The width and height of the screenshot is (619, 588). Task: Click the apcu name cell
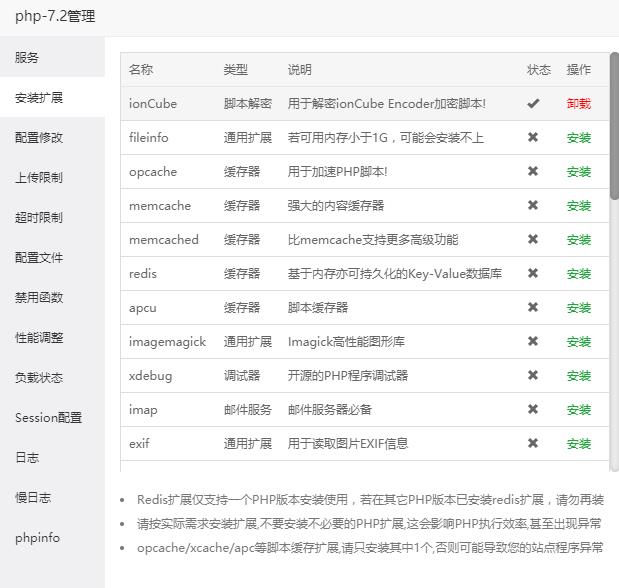coord(143,308)
